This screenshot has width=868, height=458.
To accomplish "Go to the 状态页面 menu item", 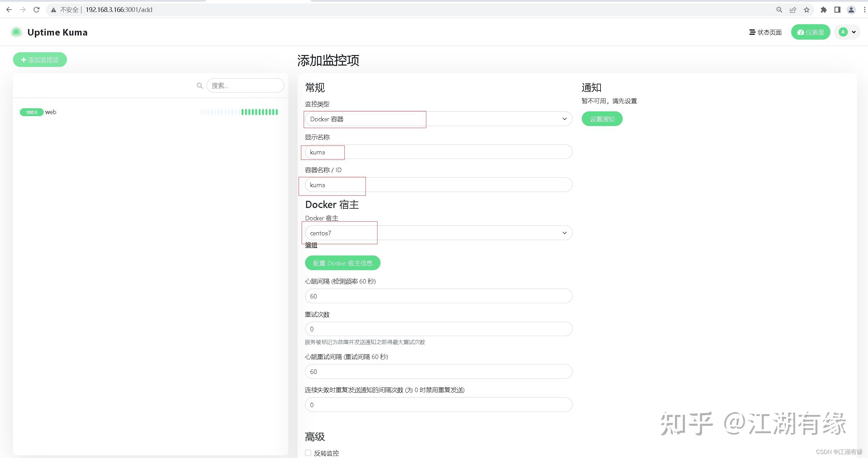I will click(765, 32).
